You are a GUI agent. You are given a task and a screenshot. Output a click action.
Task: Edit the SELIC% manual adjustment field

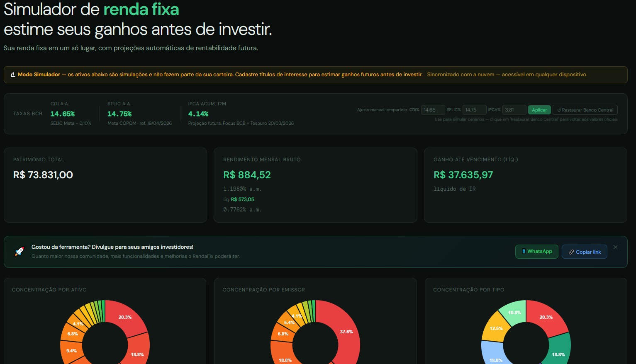474,110
